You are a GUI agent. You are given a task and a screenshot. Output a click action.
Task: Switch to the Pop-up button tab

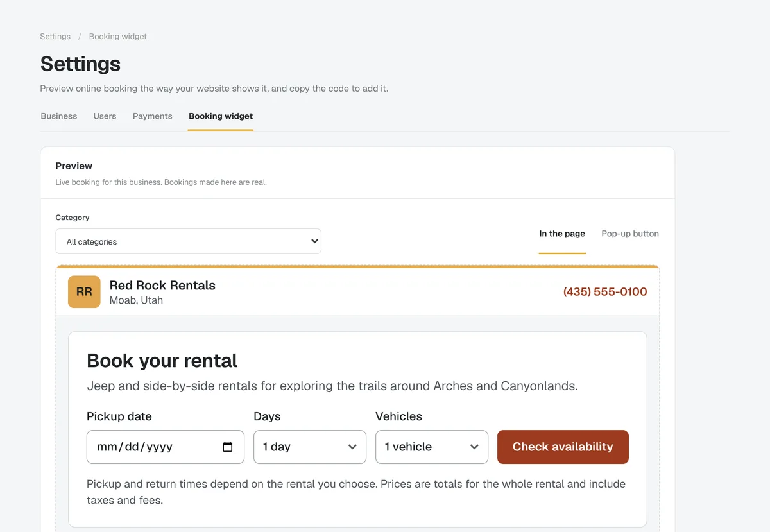coord(630,234)
